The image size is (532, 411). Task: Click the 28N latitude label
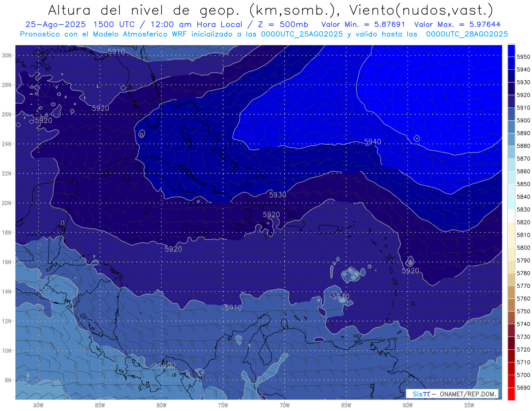click(7, 85)
